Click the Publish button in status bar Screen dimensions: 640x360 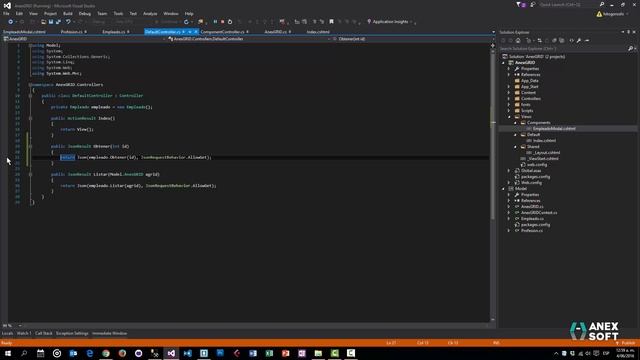point(626,343)
